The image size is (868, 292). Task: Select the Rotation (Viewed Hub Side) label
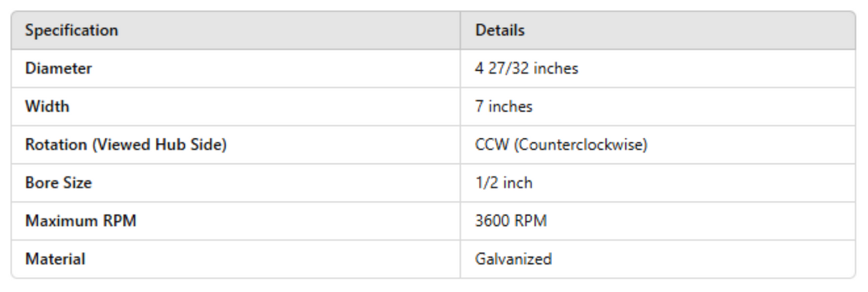tap(126, 145)
